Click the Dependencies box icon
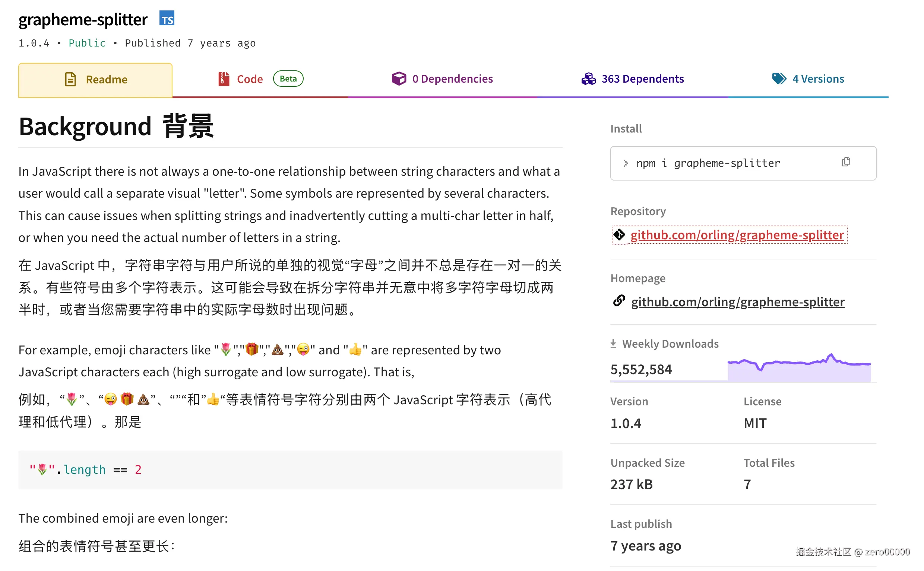Screen dimensions: 924x571 [x=399, y=79]
